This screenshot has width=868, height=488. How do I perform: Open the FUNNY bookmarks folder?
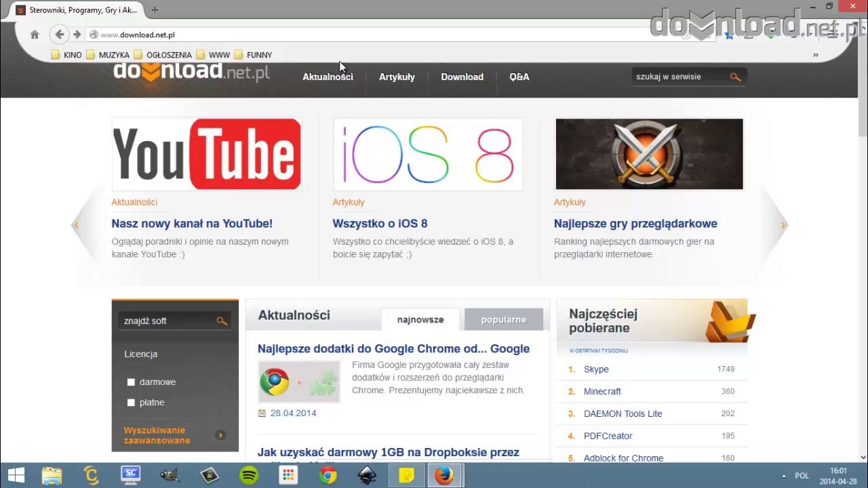[253, 55]
